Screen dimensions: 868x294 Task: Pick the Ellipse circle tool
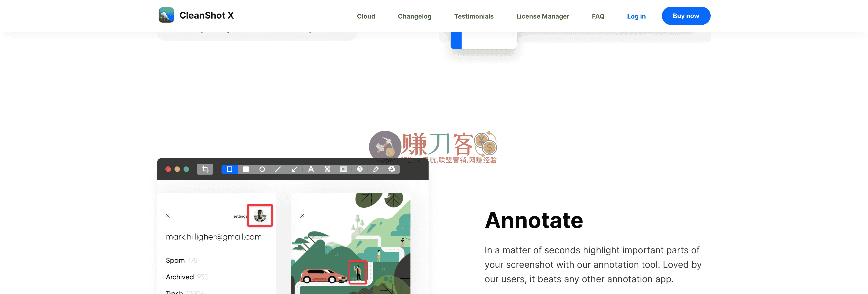tap(262, 169)
